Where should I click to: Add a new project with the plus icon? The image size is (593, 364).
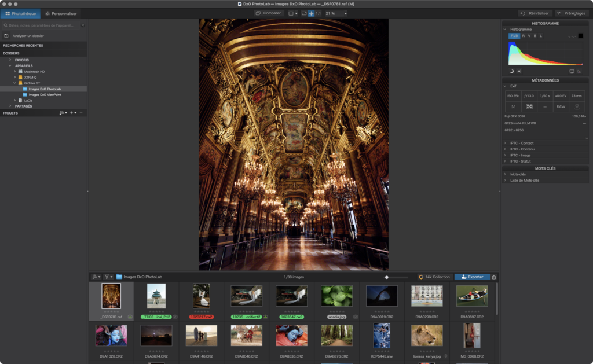72,113
